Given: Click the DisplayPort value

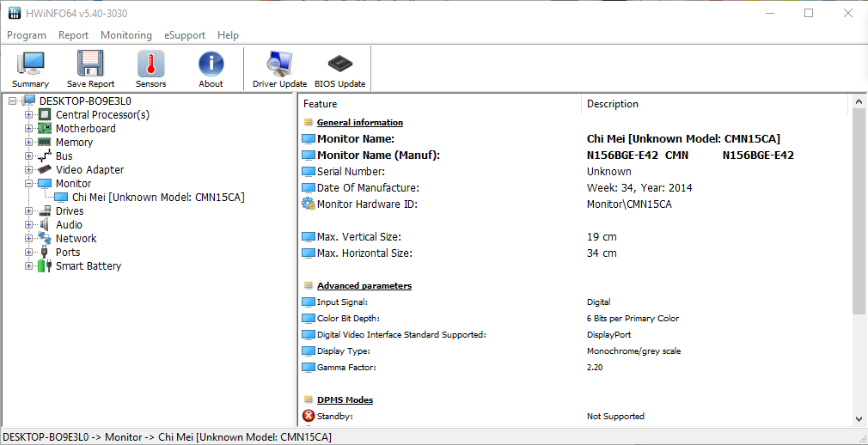Looking at the screenshot, I should pos(609,335).
